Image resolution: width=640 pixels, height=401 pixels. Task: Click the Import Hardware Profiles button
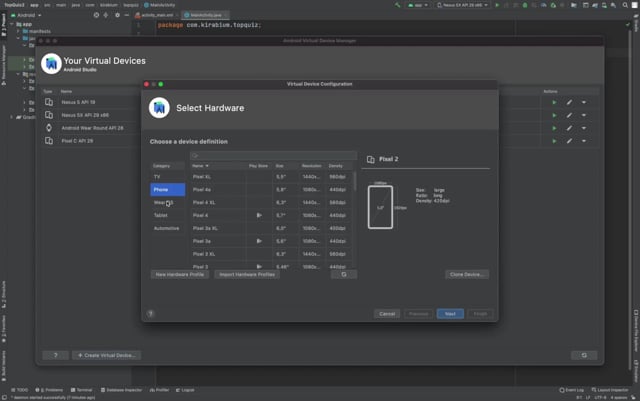click(247, 274)
